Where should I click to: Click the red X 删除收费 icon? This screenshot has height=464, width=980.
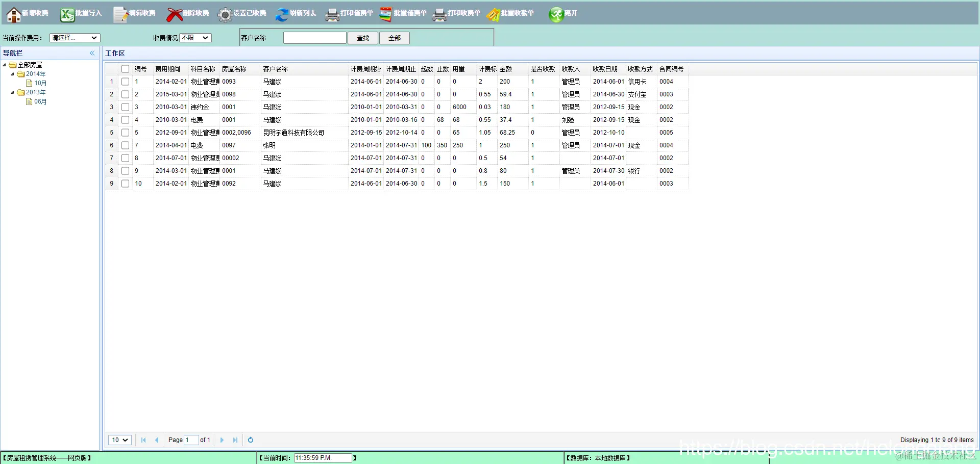[x=175, y=15]
